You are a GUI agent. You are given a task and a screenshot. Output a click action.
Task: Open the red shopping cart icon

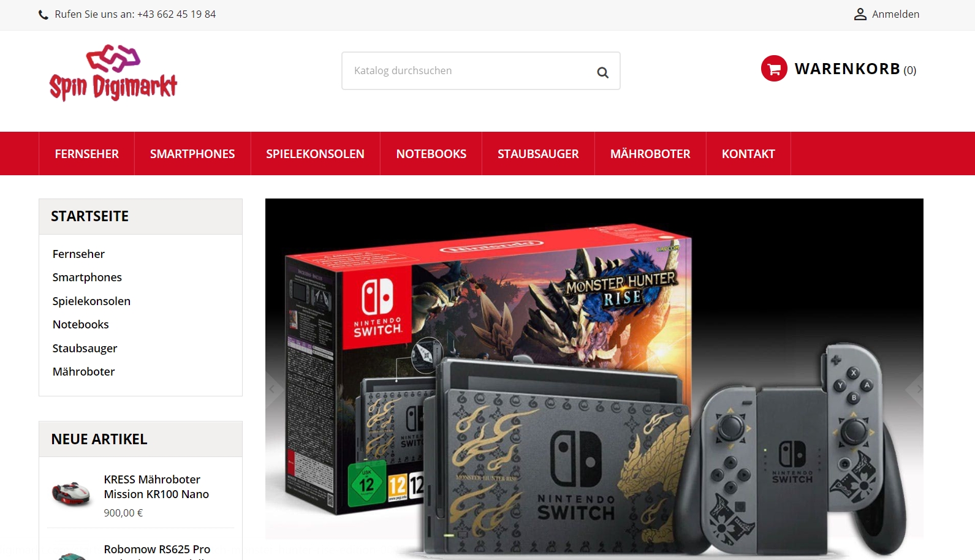coord(774,69)
